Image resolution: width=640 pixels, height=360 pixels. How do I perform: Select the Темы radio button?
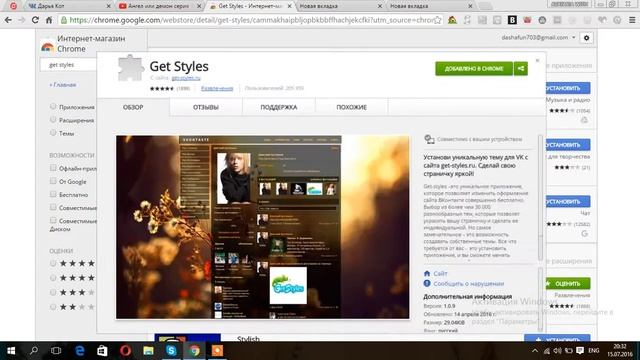coord(53,133)
